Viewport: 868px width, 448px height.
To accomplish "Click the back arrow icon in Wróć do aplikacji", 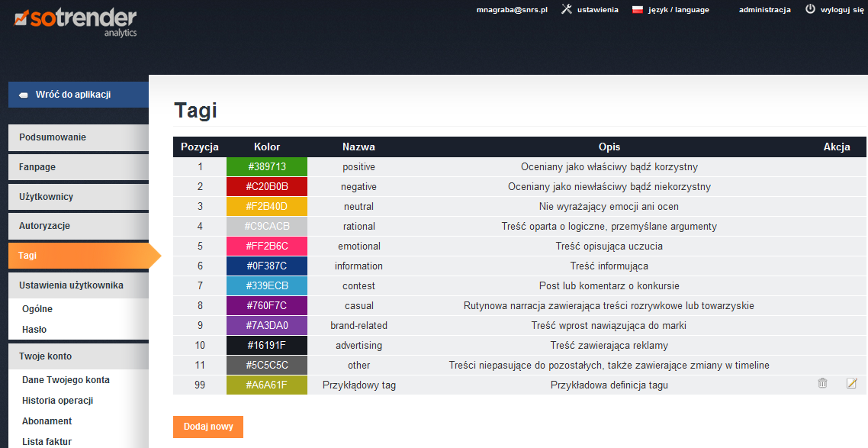I will 23,95.
